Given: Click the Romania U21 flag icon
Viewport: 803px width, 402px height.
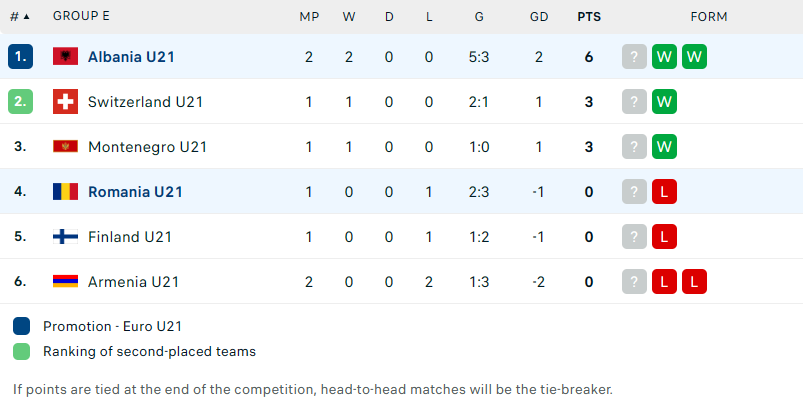Looking at the screenshot, I should [x=66, y=192].
